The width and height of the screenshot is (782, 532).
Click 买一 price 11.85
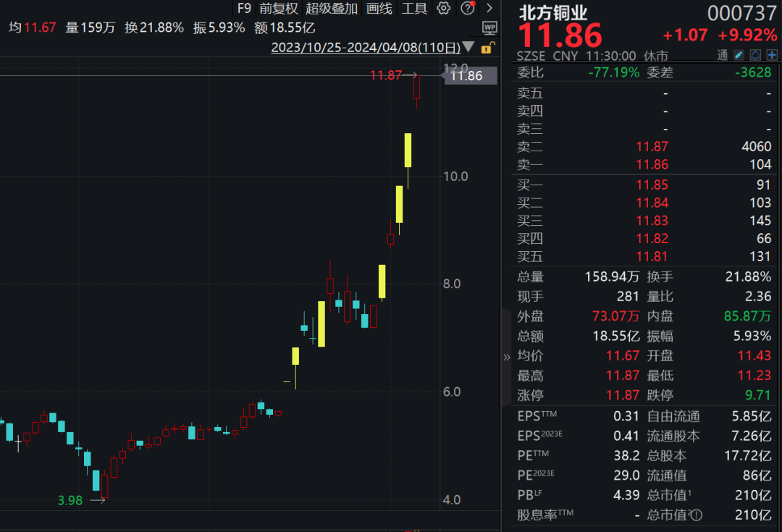pyautogui.click(x=652, y=185)
